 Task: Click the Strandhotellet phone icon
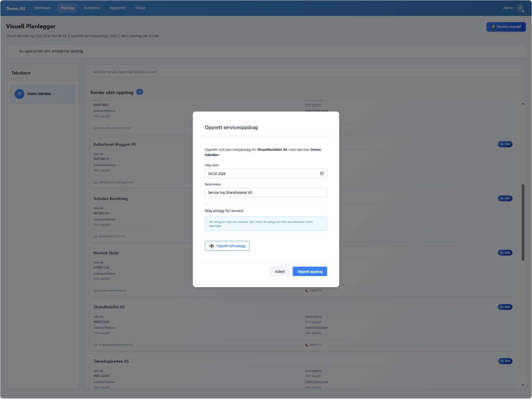[307, 345]
